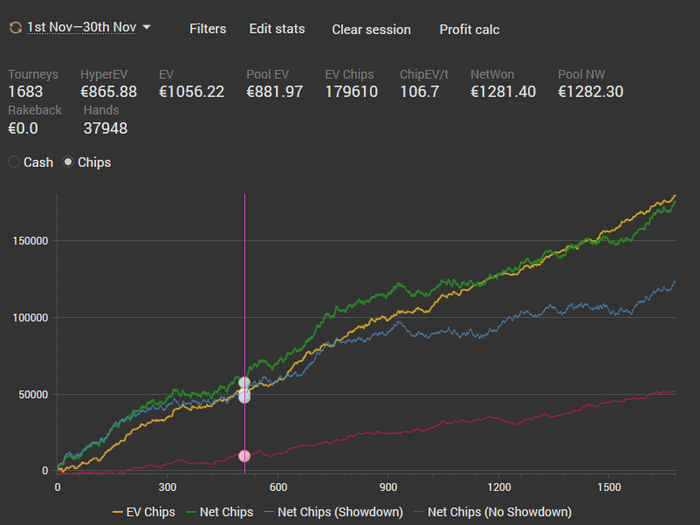The height and width of the screenshot is (525, 700).
Task: Click the orange refresh icon
Action: pyautogui.click(x=15, y=28)
